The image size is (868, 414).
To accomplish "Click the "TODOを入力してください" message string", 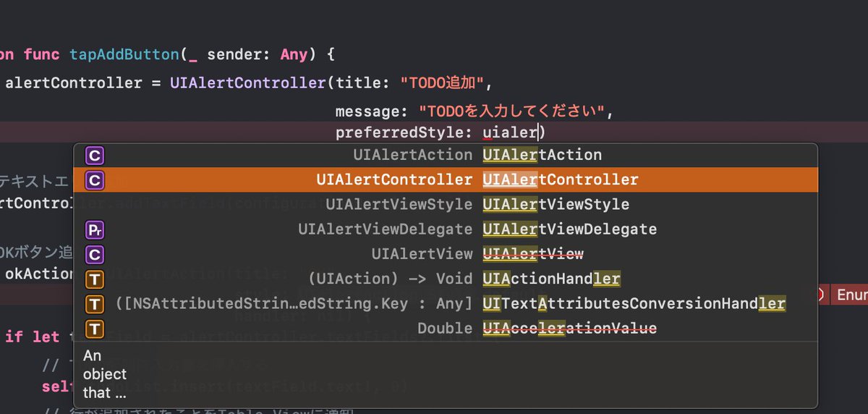I will [513, 112].
